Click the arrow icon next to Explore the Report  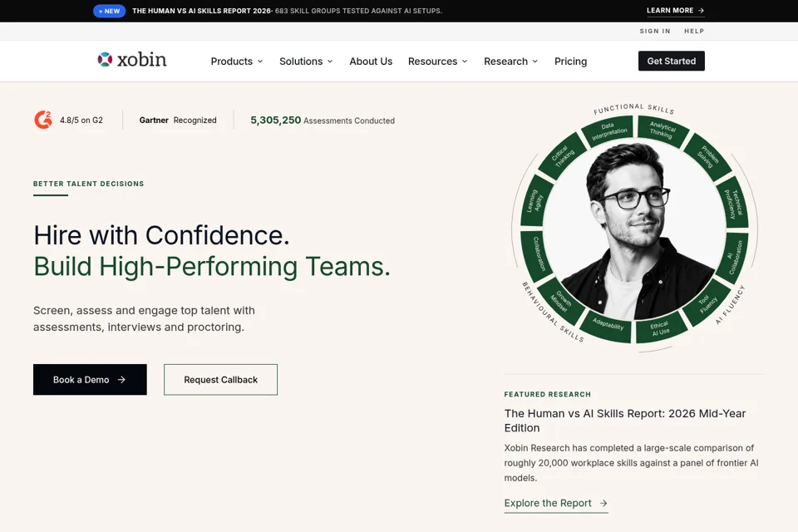point(603,503)
